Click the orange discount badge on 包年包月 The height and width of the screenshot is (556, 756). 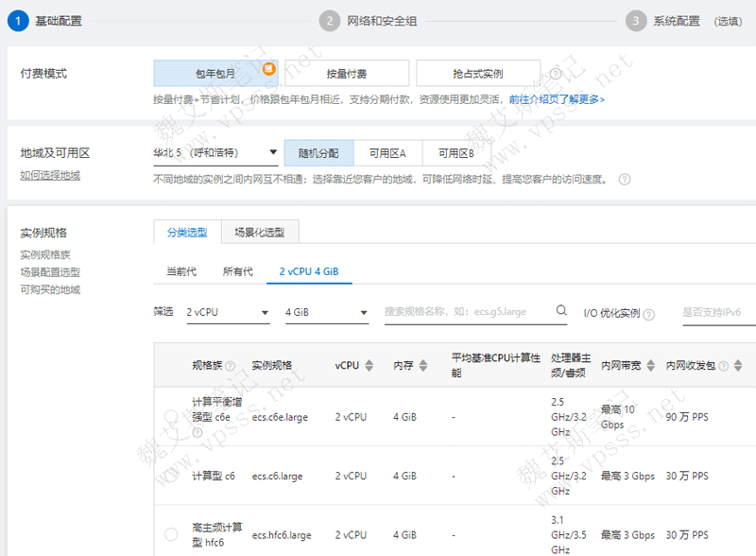coord(268,68)
